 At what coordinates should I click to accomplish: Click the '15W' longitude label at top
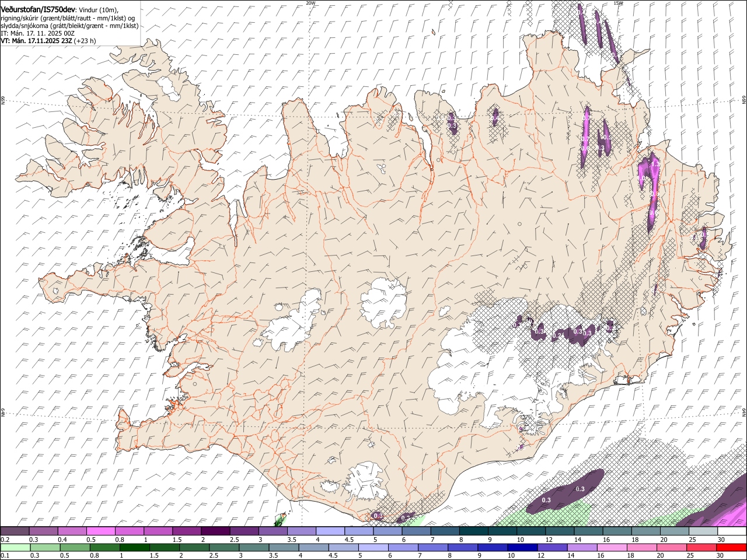(x=618, y=3)
